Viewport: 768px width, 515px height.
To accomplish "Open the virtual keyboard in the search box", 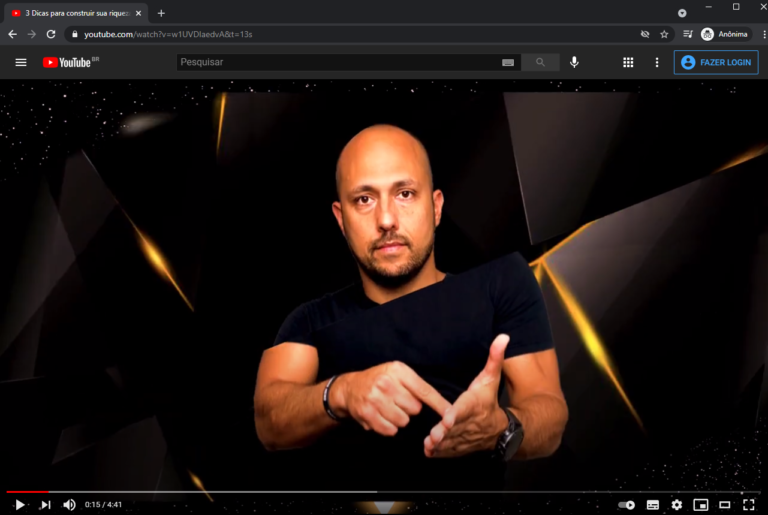I will 508,62.
